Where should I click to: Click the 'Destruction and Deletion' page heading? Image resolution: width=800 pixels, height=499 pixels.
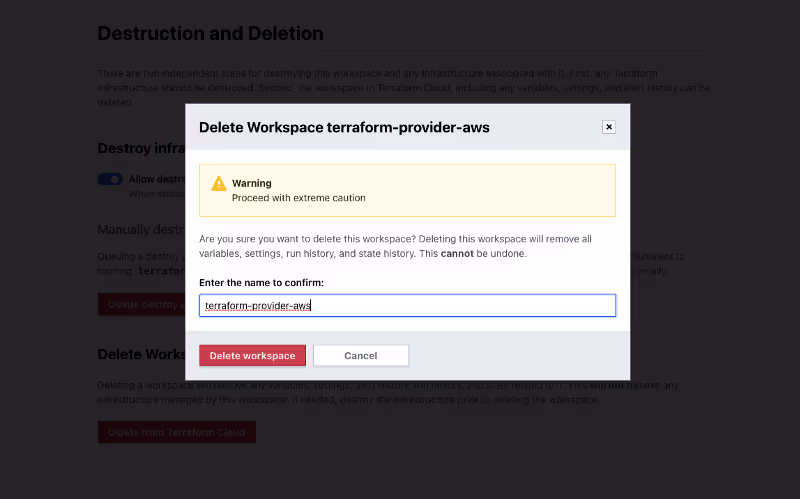[210, 34]
